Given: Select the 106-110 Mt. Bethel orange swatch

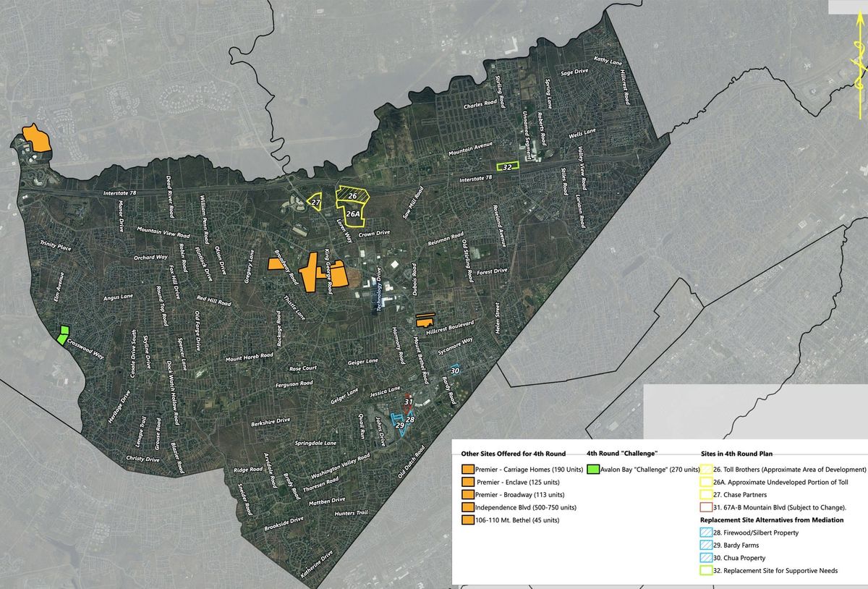Looking at the screenshot, I should (x=467, y=520).
